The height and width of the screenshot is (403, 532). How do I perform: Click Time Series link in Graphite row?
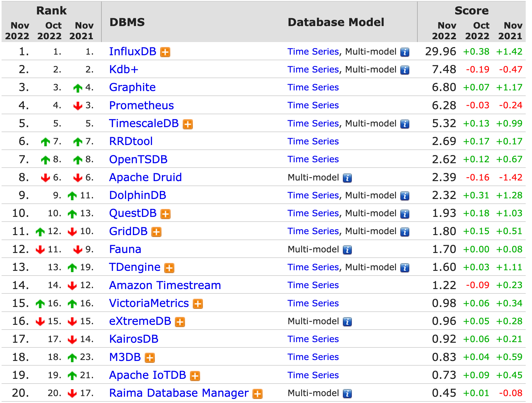point(313,87)
